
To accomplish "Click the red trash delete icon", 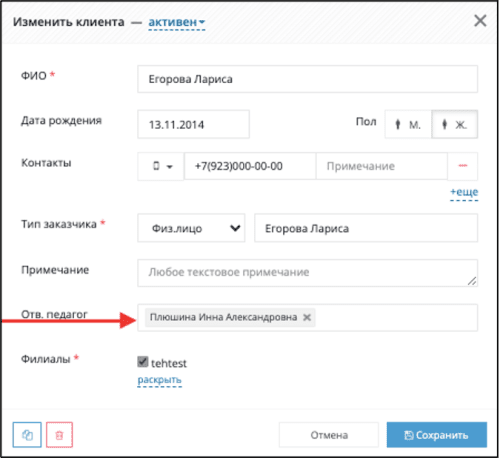I will click(x=59, y=435).
